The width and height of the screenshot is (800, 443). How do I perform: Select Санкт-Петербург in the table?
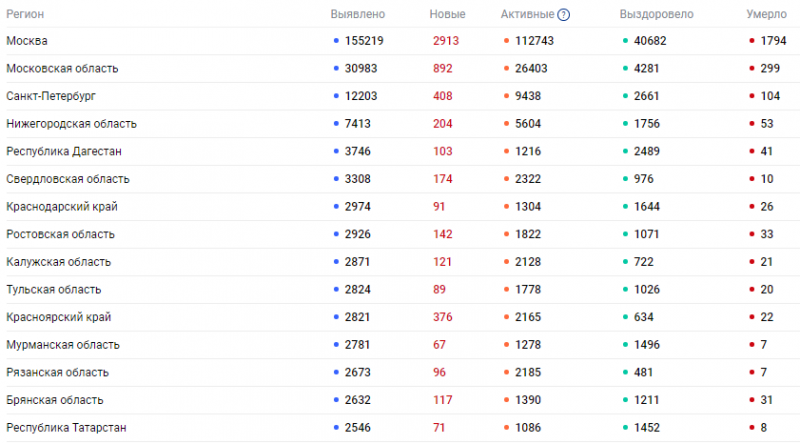click(51, 96)
